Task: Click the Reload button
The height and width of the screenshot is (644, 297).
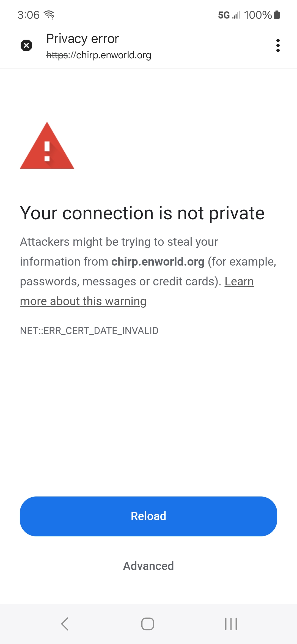Action: click(148, 516)
